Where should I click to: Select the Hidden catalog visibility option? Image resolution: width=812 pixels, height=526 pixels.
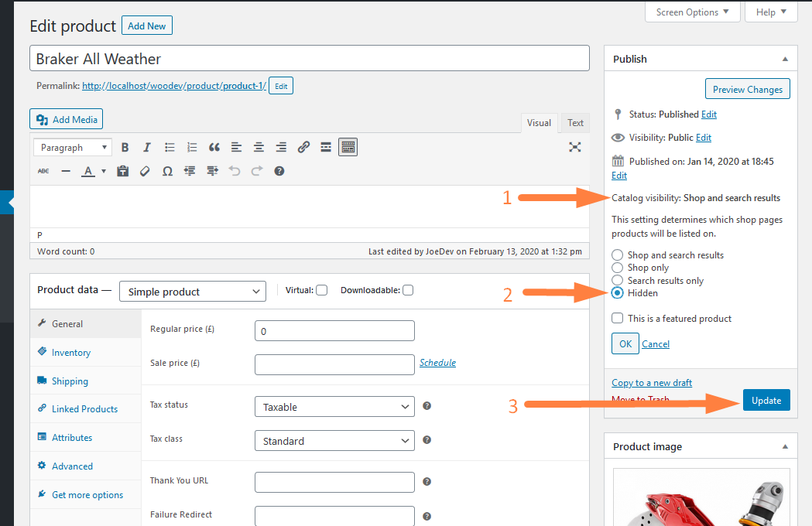tap(617, 293)
